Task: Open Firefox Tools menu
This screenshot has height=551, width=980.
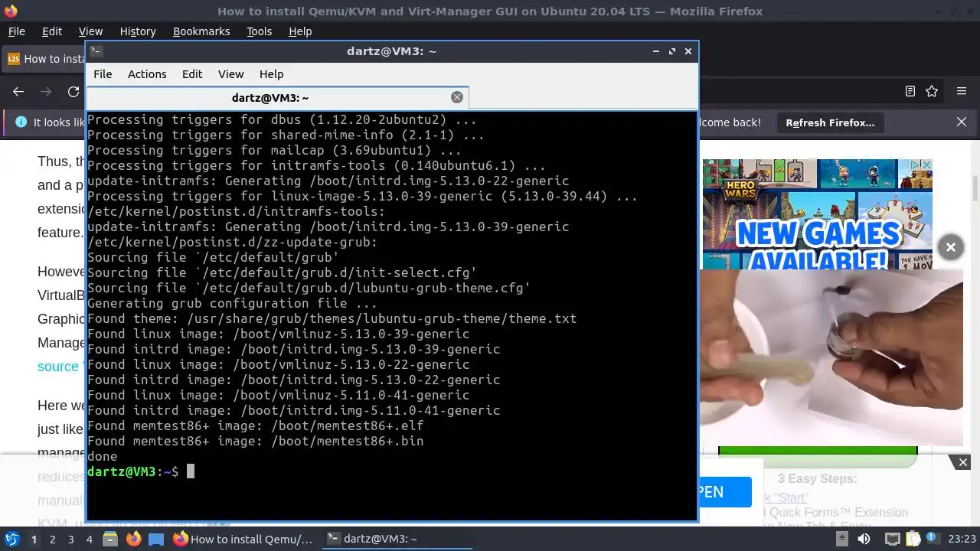Action: click(x=260, y=31)
